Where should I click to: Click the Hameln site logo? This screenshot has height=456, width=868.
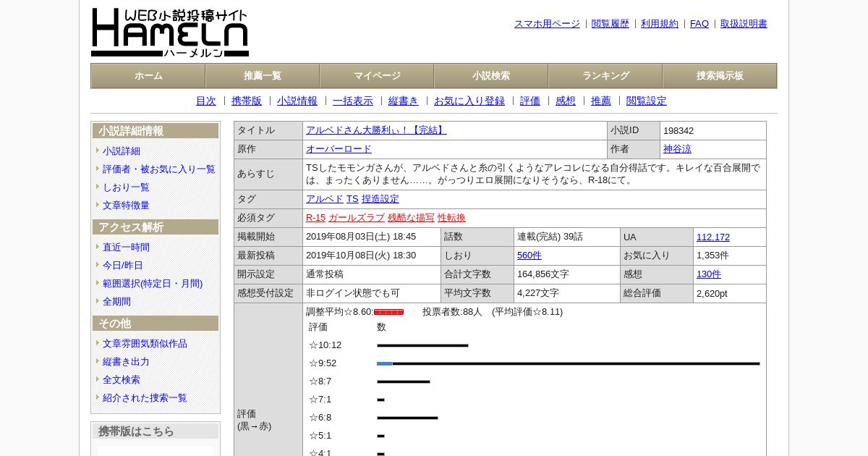tap(170, 33)
